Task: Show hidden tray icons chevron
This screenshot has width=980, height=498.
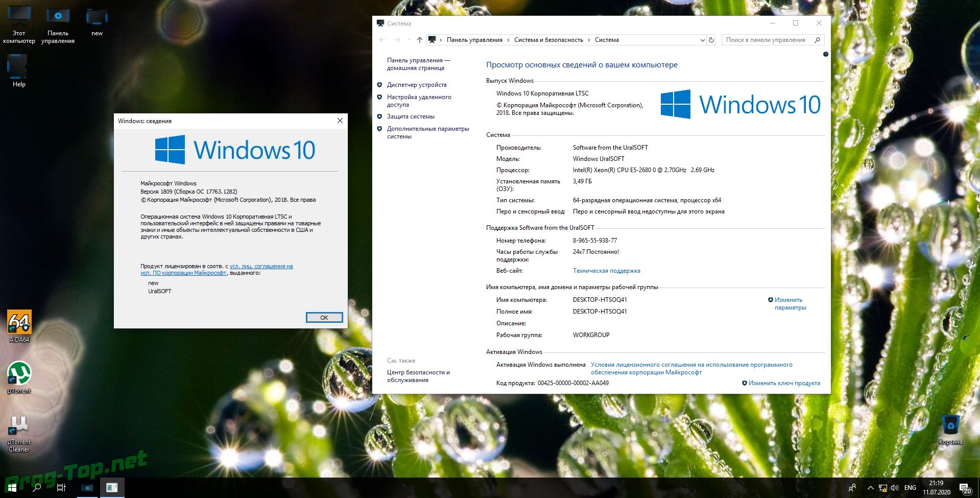Action: 870,488
